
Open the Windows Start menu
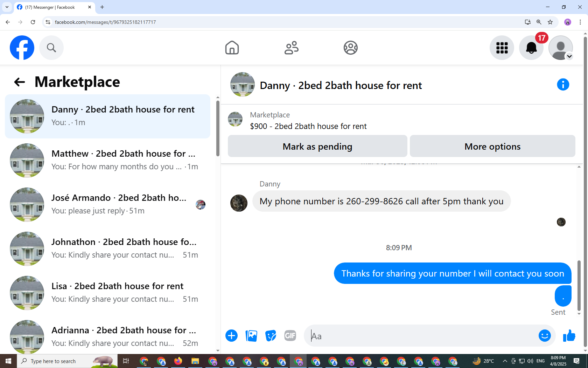(8, 361)
